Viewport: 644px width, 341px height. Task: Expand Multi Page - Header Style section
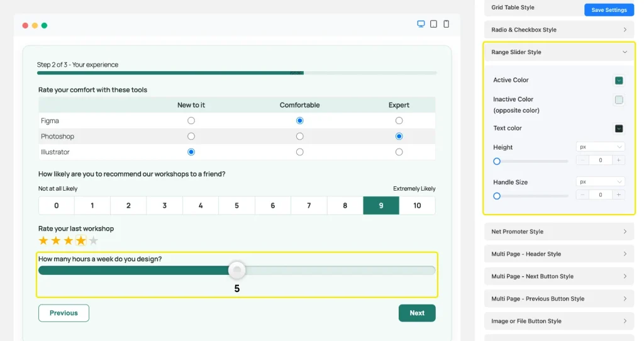[x=559, y=254]
